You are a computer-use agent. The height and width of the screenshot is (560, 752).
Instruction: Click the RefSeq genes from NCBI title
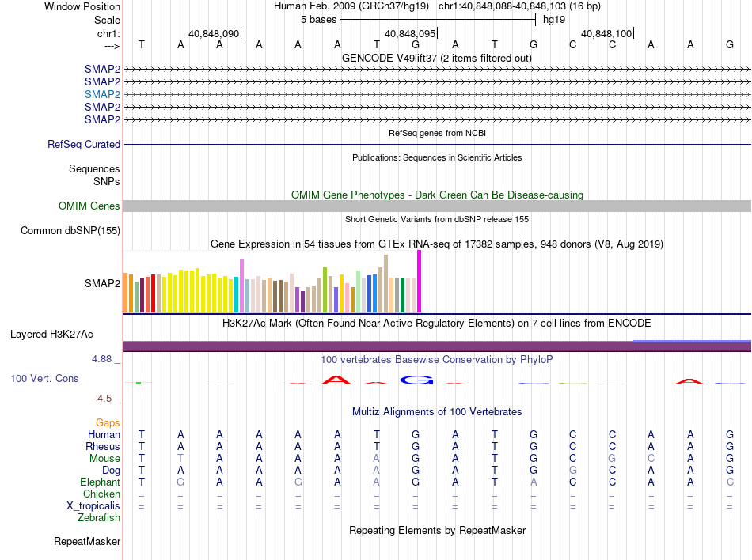tap(437, 133)
